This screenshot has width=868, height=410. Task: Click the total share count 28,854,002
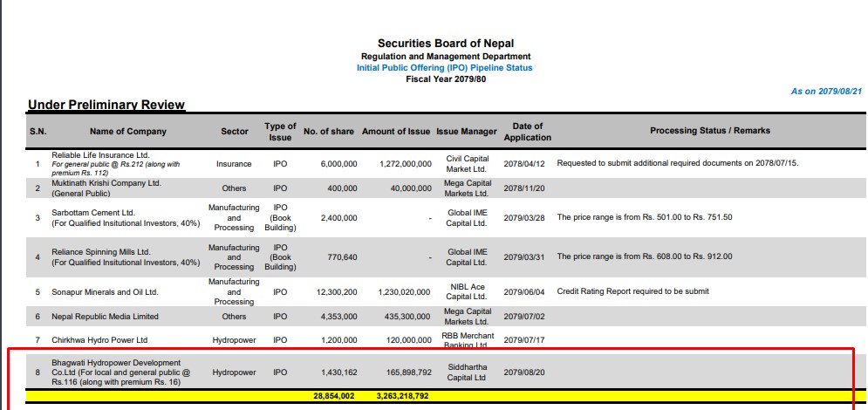333,395
